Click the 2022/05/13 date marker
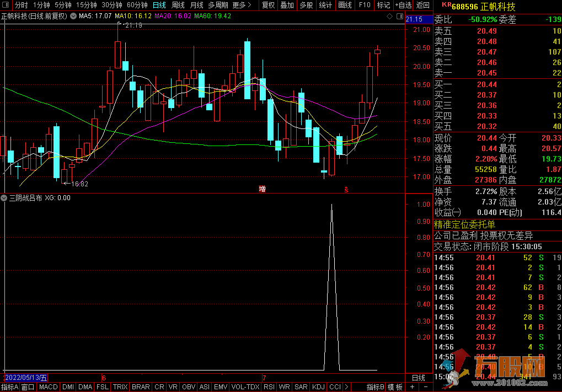Viewport: 562px width, 392px height. click(x=25, y=378)
